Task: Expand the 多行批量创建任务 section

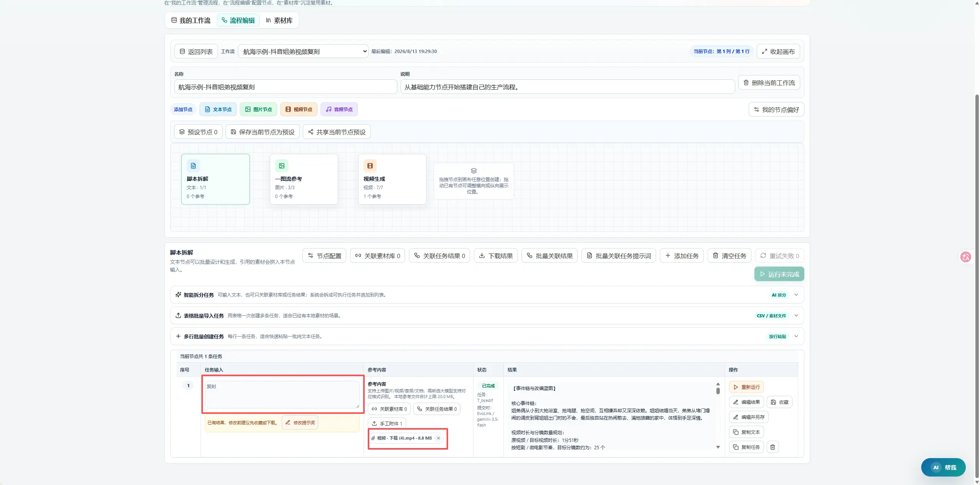Action: [487, 337]
